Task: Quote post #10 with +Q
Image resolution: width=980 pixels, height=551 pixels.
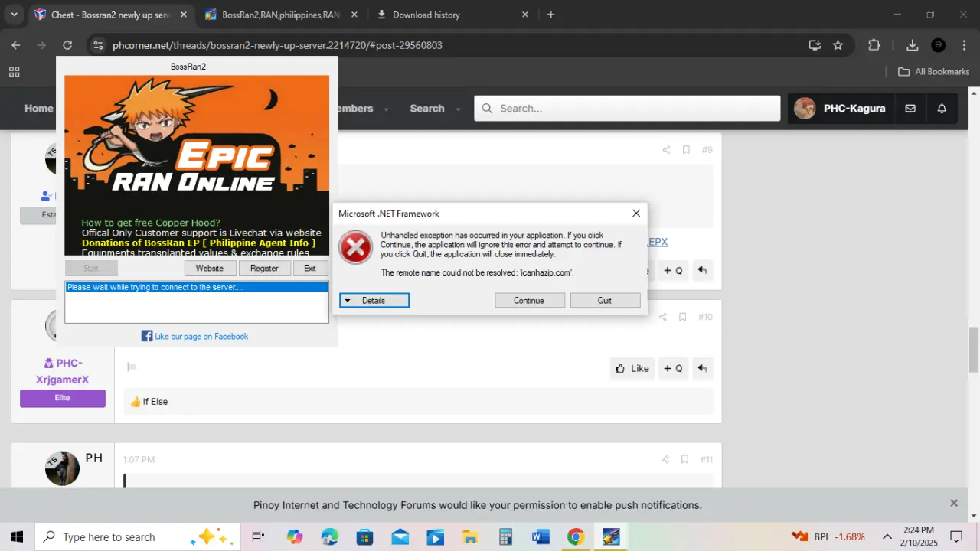Action: (673, 368)
